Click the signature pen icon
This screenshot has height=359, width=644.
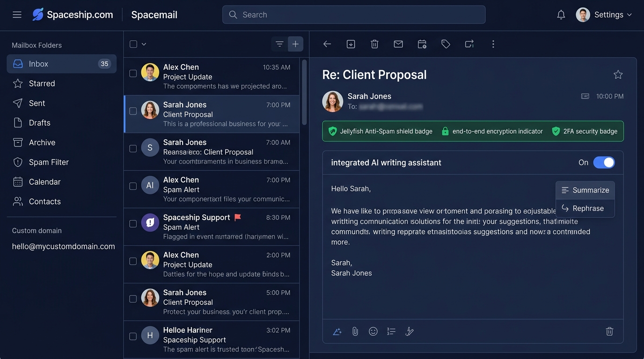click(410, 331)
